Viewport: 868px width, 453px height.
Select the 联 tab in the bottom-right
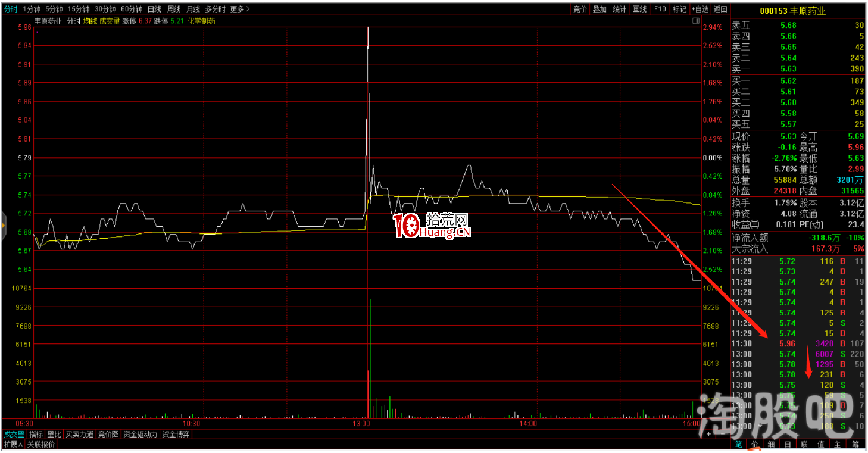coord(804,444)
